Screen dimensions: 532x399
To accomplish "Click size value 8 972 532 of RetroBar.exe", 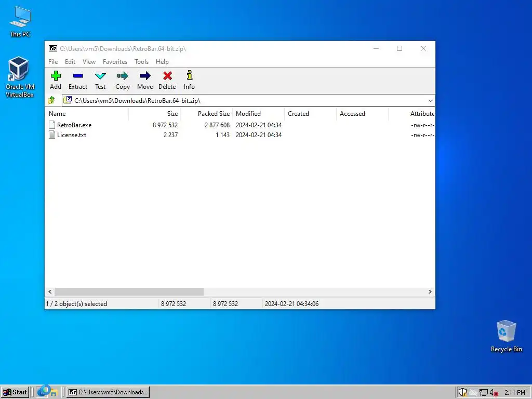I will tap(165, 125).
